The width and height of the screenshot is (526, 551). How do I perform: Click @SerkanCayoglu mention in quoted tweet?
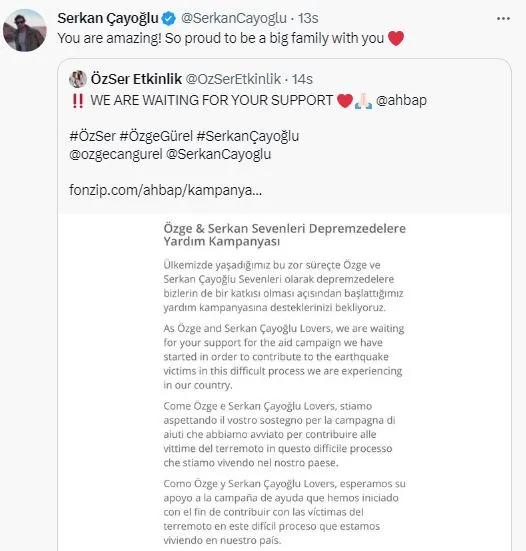click(219, 154)
